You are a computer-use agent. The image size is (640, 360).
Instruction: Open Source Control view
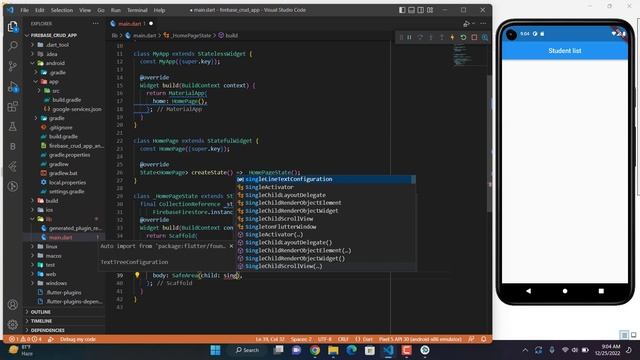coord(13,66)
